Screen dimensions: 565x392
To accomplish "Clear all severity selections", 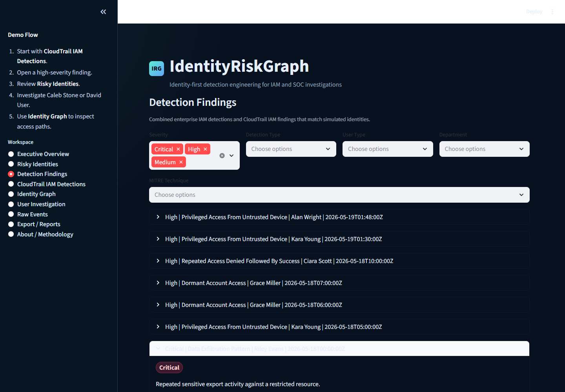I will point(222,156).
